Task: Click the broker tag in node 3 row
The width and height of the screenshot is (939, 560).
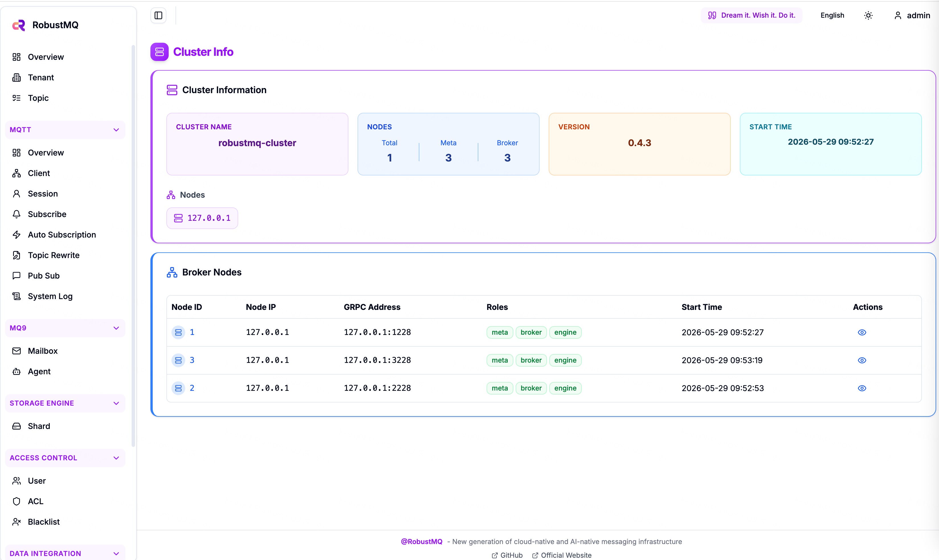Action: pos(531,360)
